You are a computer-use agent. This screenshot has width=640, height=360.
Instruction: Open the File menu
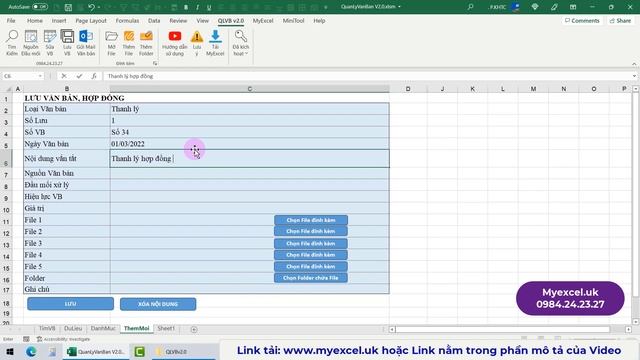click(x=11, y=20)
